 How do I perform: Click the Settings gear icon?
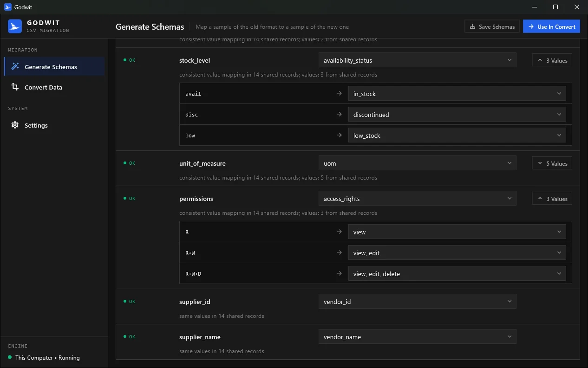tap(15, 125)
